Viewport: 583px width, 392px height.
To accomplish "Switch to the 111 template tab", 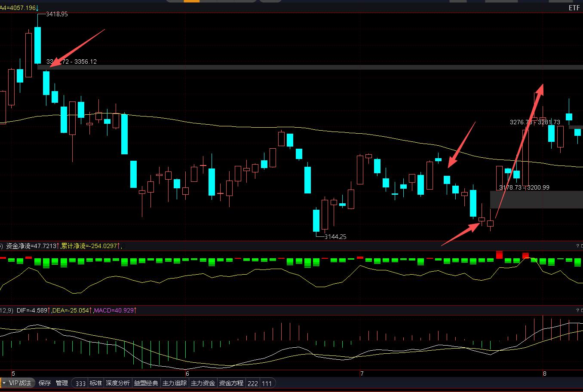I will (x=267, y=383).
